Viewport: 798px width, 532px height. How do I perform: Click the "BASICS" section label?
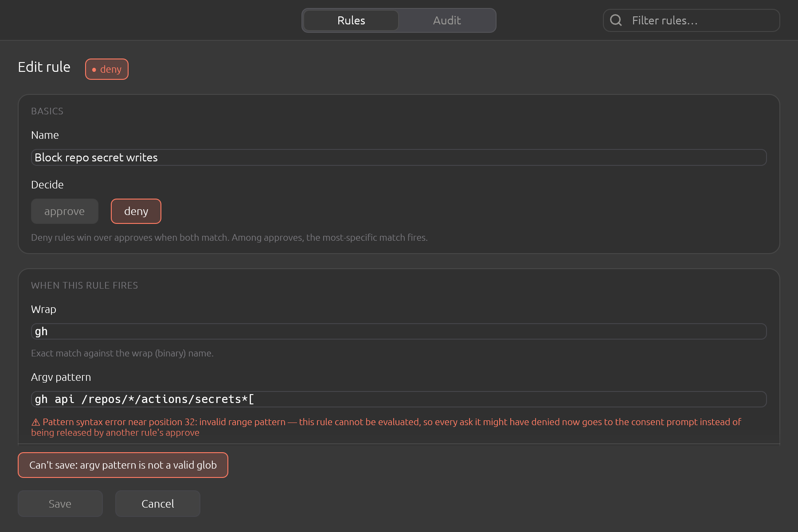(47, 111)
